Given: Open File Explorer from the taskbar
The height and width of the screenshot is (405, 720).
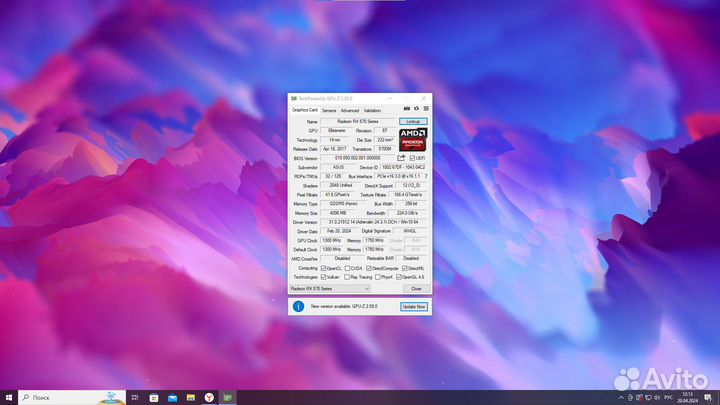Looking at the screenshot, I should point(191,397).
